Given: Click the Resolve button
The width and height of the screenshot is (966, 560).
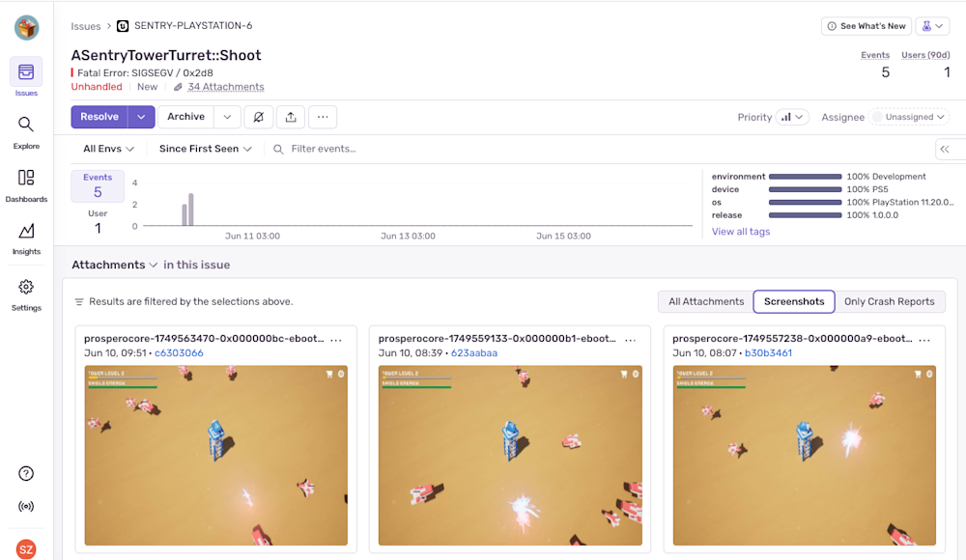Looking at the screenshot, I should click(x=99, y=117).
